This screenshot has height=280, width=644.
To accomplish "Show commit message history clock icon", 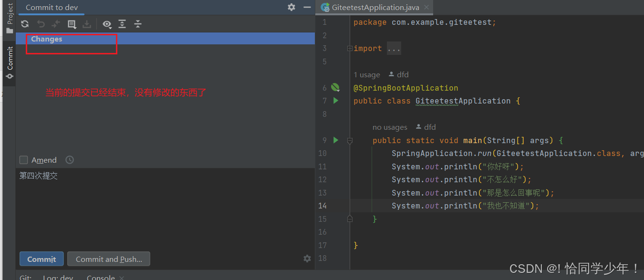I will pyautogui.click(x=70, y=160).
